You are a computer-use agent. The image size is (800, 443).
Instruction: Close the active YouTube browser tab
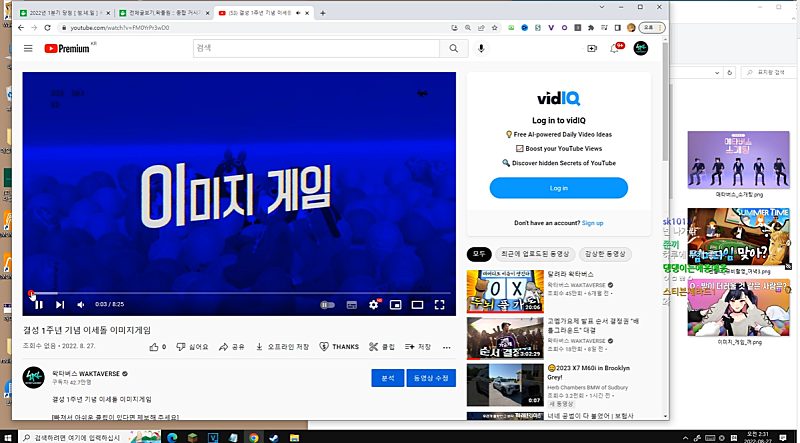307,13
